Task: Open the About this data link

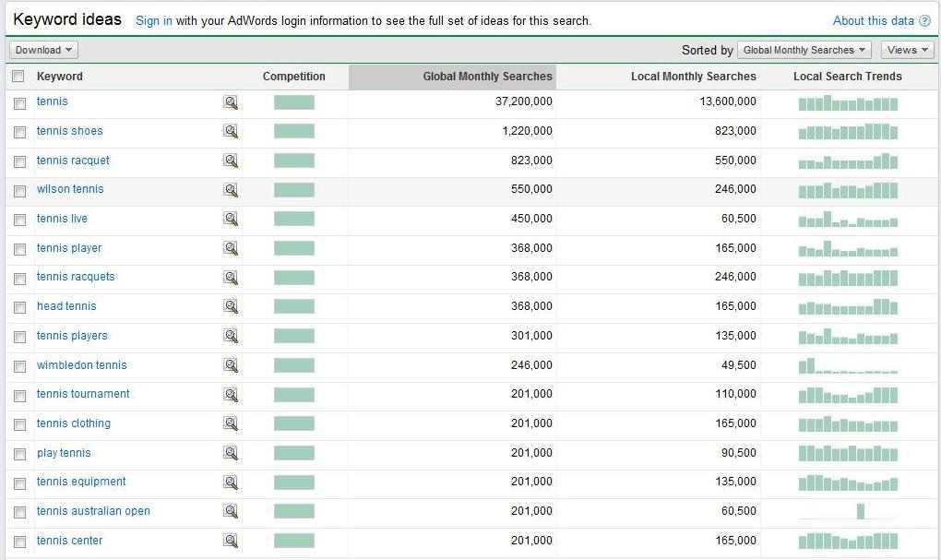Action: [x=873, y=20]
